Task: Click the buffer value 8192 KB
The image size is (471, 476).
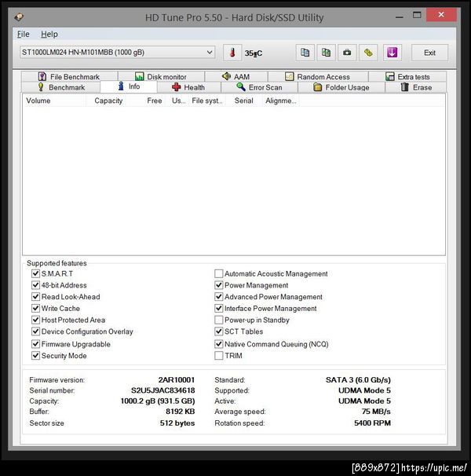Action: [x=181, y=412]
